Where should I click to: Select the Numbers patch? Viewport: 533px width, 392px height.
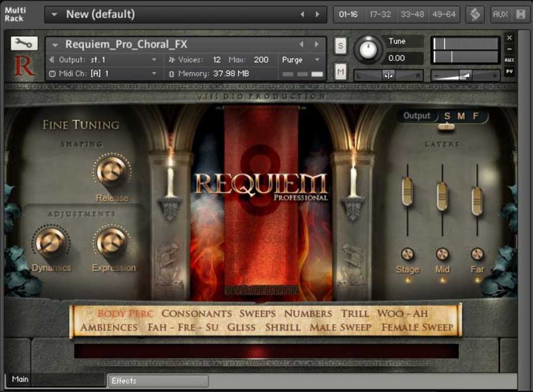click(308, 313)
